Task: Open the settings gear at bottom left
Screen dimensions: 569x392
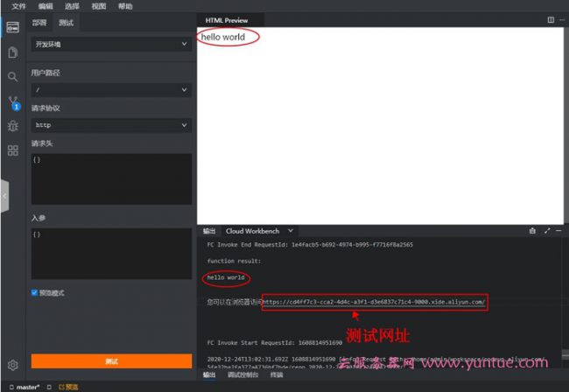Action: pyautogui.click(x=12, y=365)
